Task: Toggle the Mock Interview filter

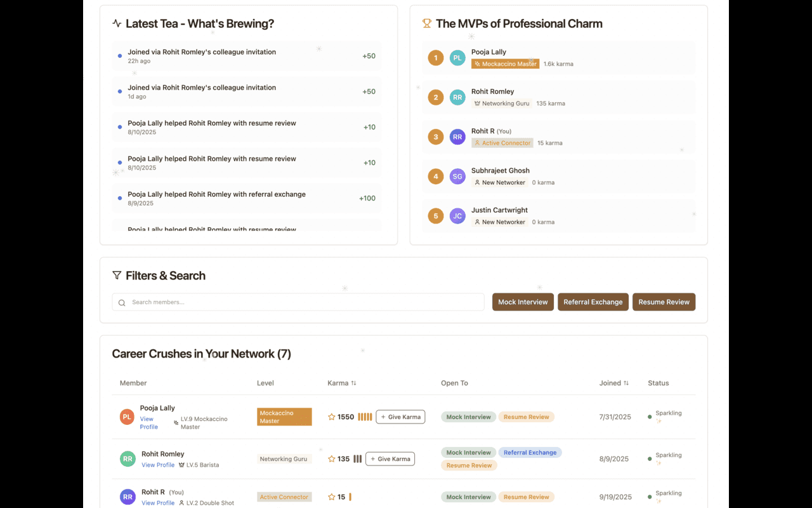Action: pos(523,302)
